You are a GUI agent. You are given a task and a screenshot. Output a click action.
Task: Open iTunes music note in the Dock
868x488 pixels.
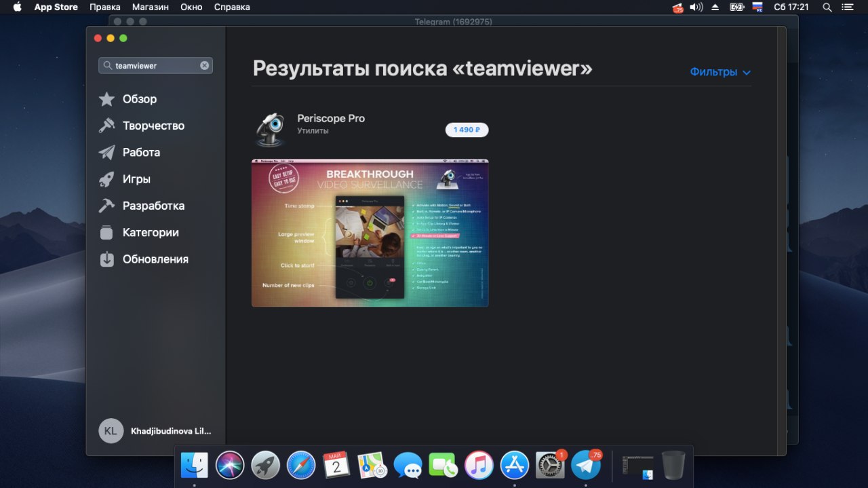pos(479,466)
